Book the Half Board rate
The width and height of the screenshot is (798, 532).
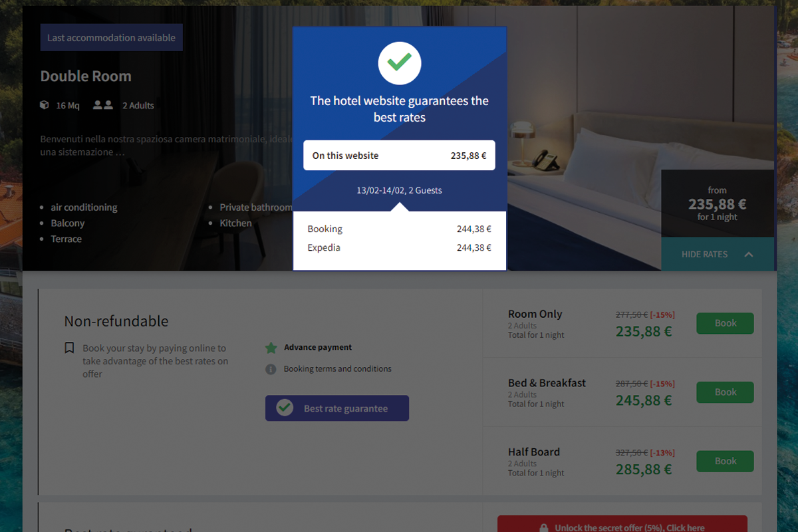[x=725, y=461]
